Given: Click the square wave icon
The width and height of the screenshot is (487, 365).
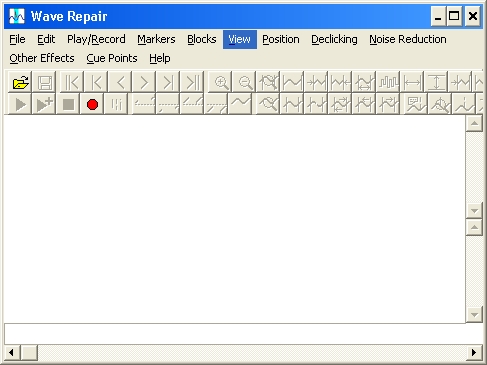Looking at the screenshot, I should coord(388,82).
